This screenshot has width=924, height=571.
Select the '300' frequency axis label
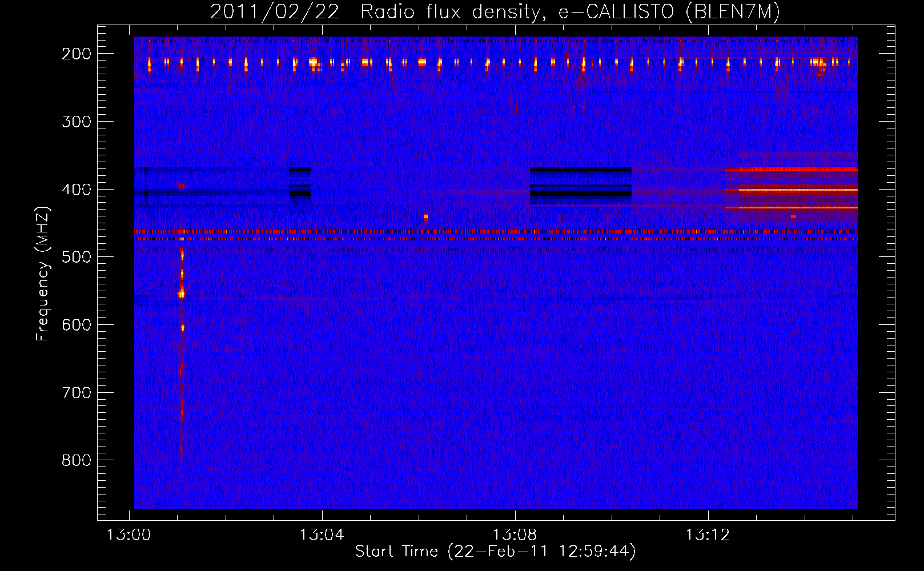click(x=77, y=122)
